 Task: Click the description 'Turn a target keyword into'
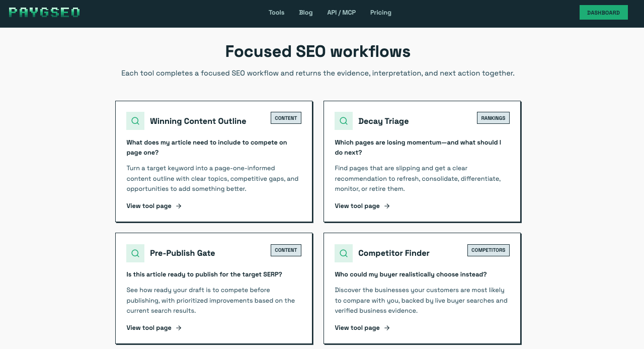tap(213, 179)
